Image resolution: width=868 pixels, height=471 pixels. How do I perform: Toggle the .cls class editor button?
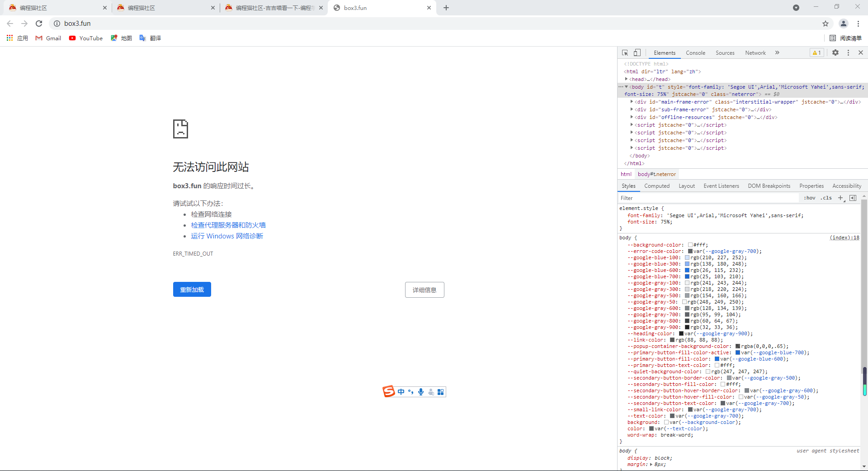click(826, 198)
